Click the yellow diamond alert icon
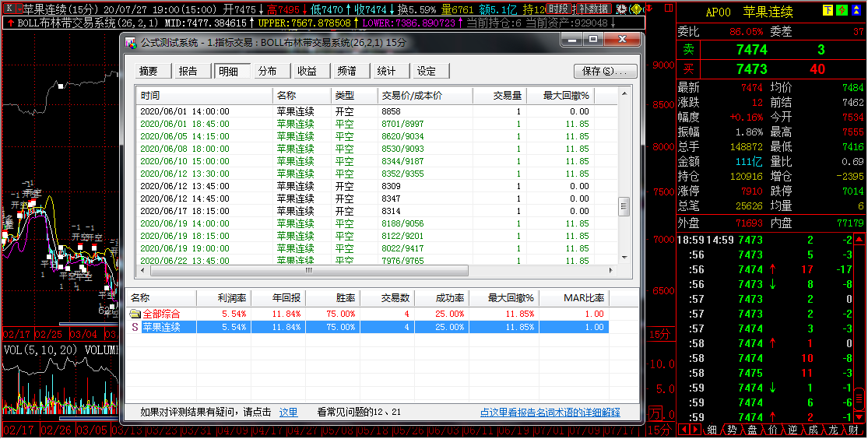Viewport: 868px width, 439px height. pyautogui.click(x=636, y=9)
